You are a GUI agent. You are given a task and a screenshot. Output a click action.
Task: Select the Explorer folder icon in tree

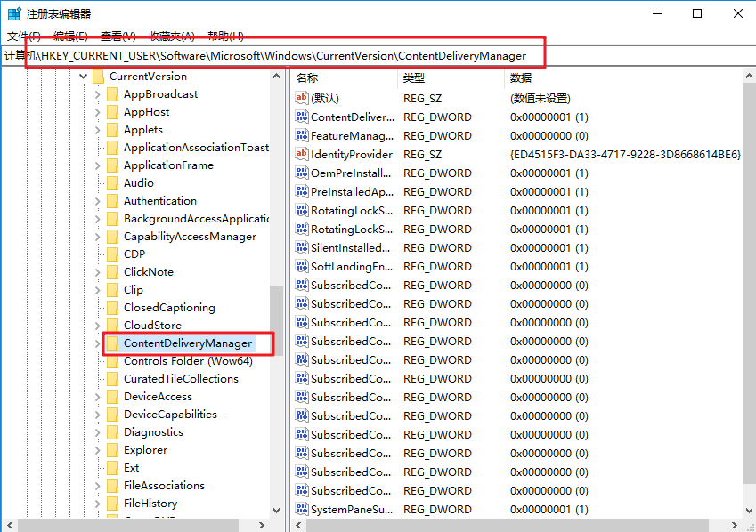tap(112, 449)
